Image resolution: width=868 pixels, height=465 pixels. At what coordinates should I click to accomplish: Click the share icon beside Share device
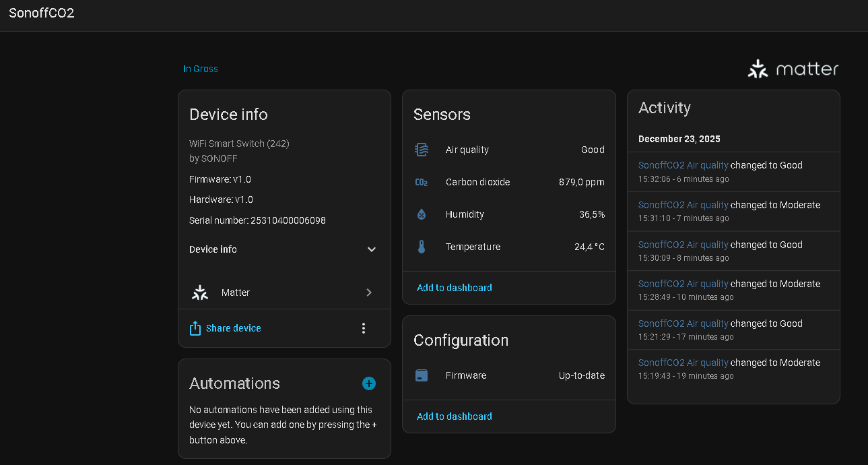point(195,328)
